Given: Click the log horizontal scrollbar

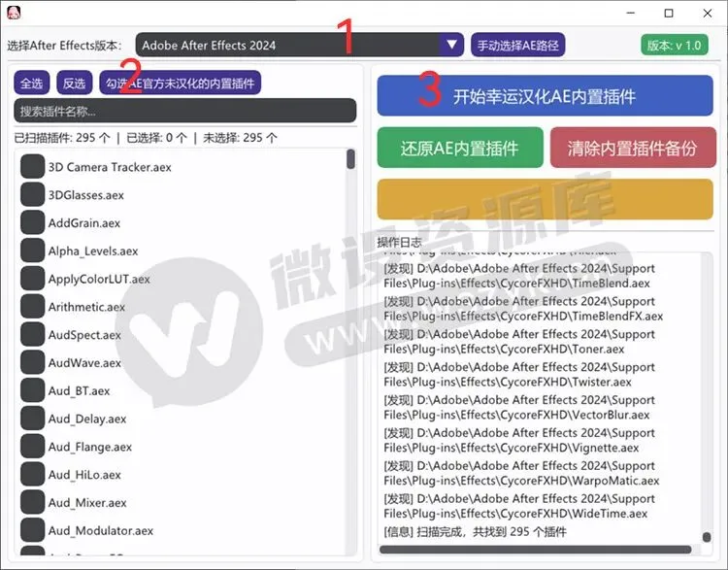Looking at the screenshot, I should pos(535,550).
